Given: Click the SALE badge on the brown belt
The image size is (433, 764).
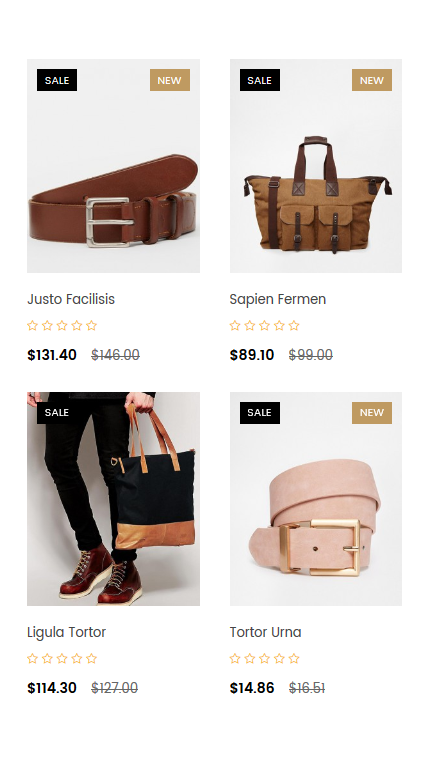Looking at the screenshot, I should point(57,80).
